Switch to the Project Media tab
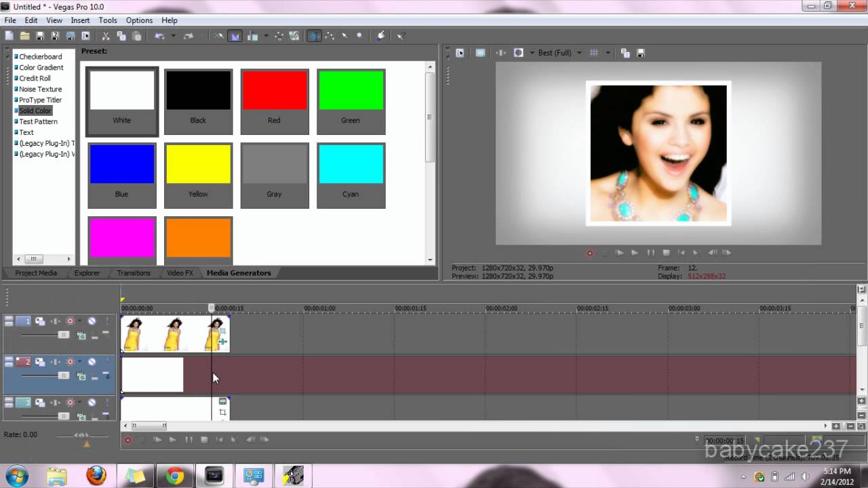 pos(36,272)
